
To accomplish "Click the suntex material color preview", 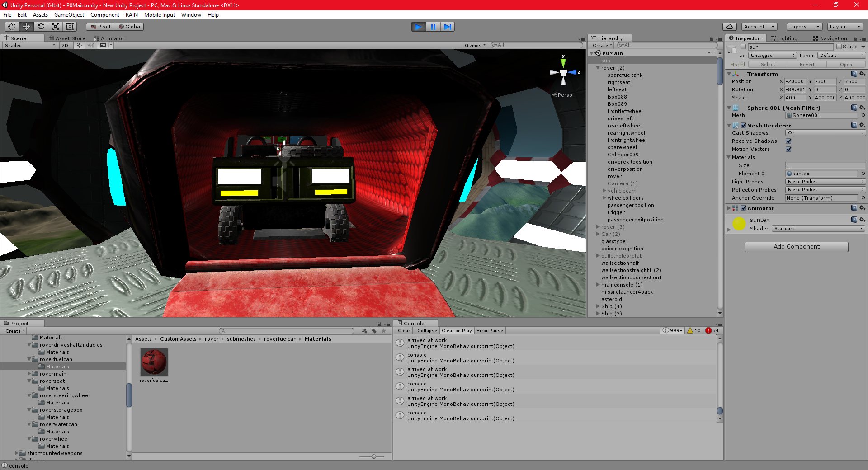I will 739,224.
